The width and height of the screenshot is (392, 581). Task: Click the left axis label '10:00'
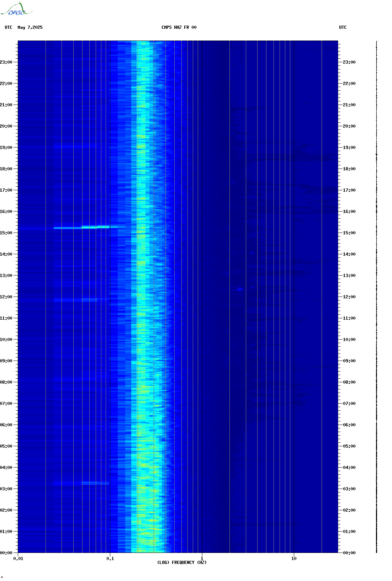[x=6, y=340]
